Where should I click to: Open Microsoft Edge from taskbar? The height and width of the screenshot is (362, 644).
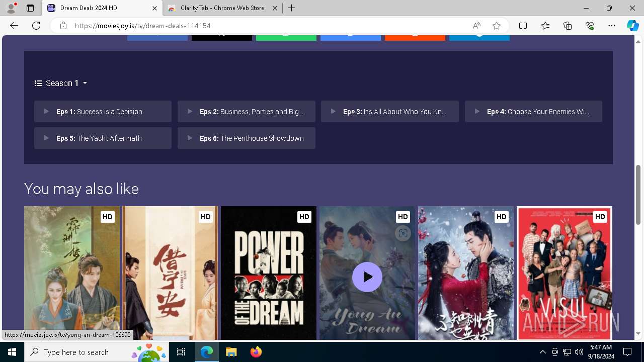point(207,352)
